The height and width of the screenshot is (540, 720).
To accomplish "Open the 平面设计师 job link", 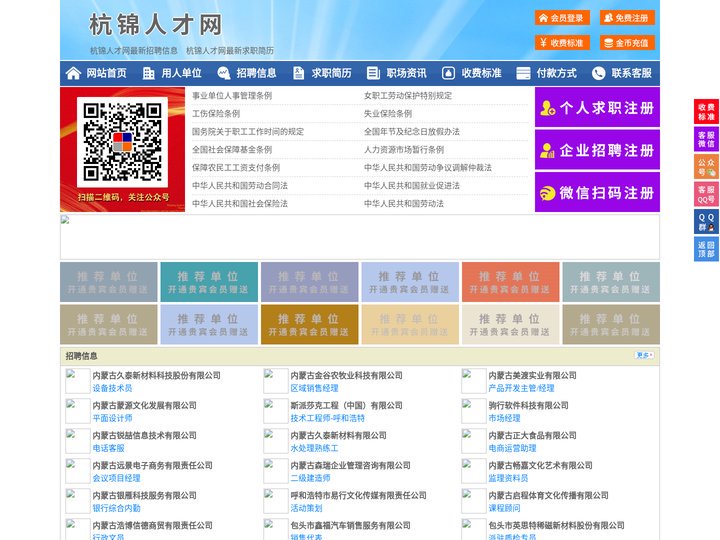I will pos(112,418).
